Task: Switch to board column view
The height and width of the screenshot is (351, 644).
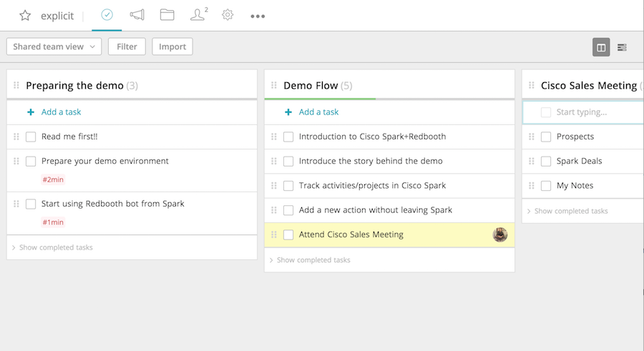Action: pos(601,47)
